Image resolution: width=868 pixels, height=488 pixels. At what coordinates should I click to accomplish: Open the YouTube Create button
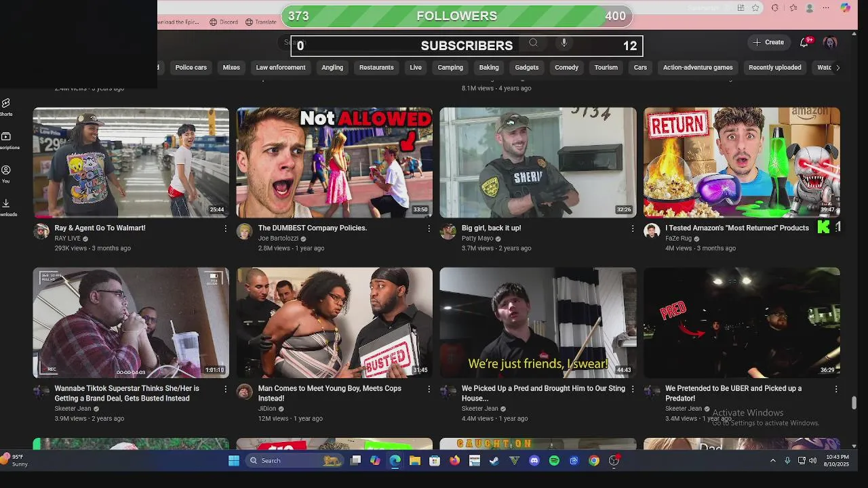768,42
